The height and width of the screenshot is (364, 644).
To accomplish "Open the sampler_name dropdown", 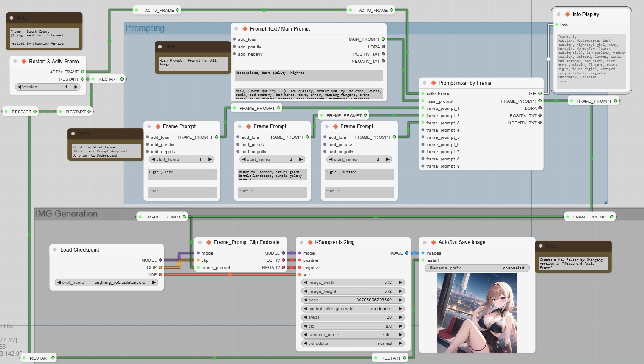I will pos(352,335).
